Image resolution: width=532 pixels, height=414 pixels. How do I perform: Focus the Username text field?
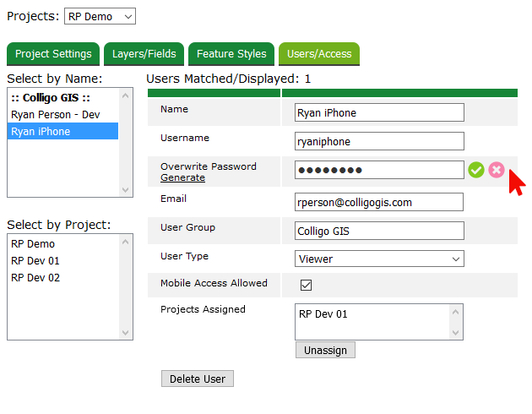pos(379,142)
